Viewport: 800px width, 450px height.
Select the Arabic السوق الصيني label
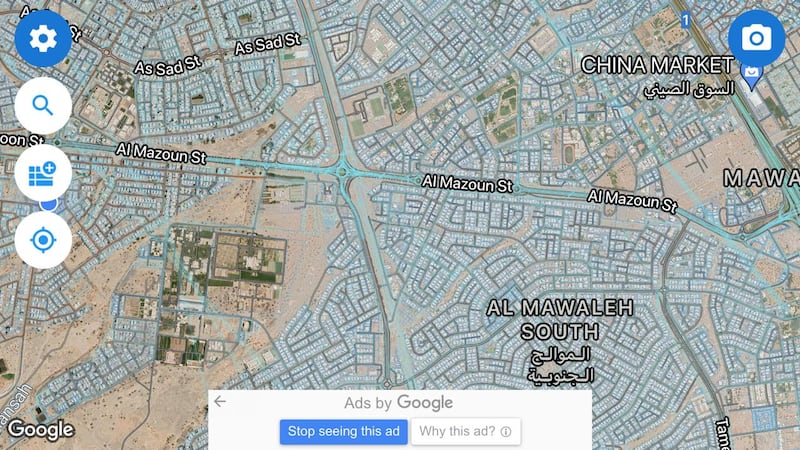point(689,89)
